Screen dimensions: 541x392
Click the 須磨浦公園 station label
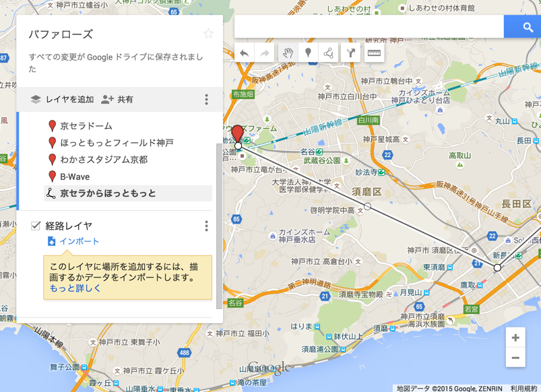click(x=321, y=349)
